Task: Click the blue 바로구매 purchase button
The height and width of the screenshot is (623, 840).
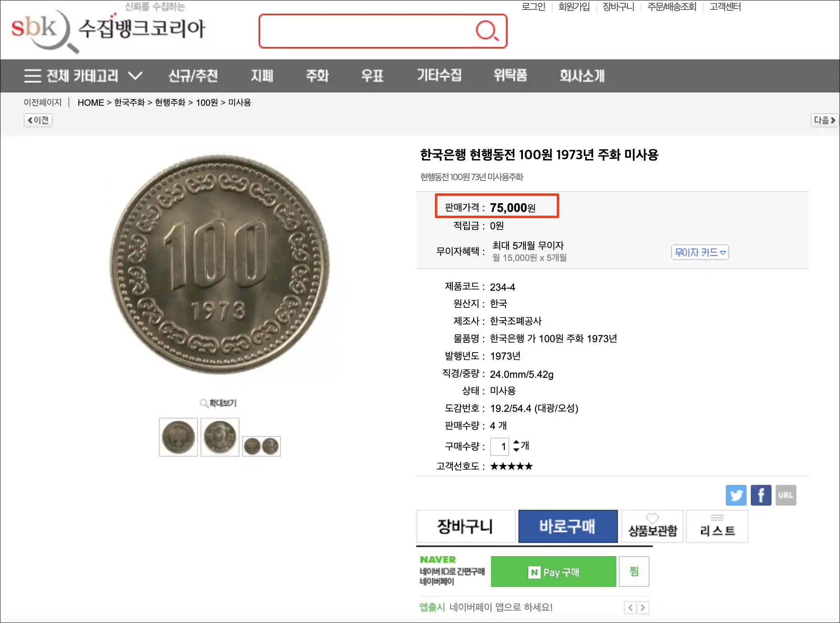Action: point(568,526)
